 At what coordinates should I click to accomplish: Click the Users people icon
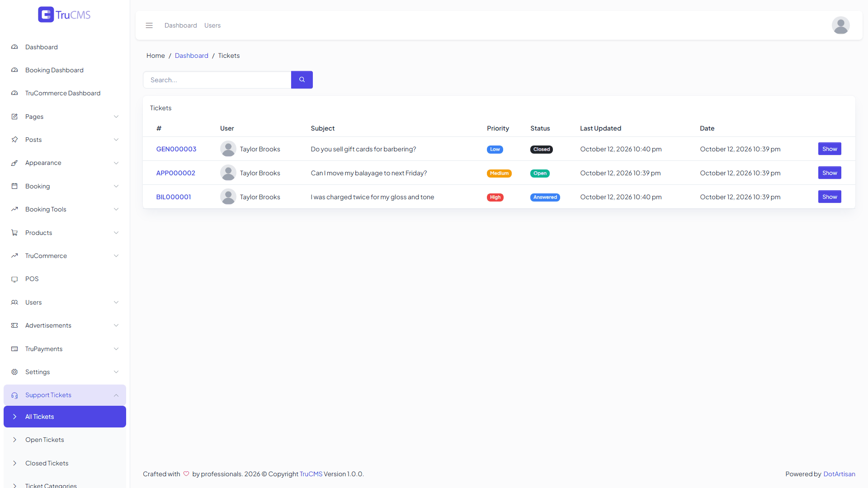(x=14, y=302)
